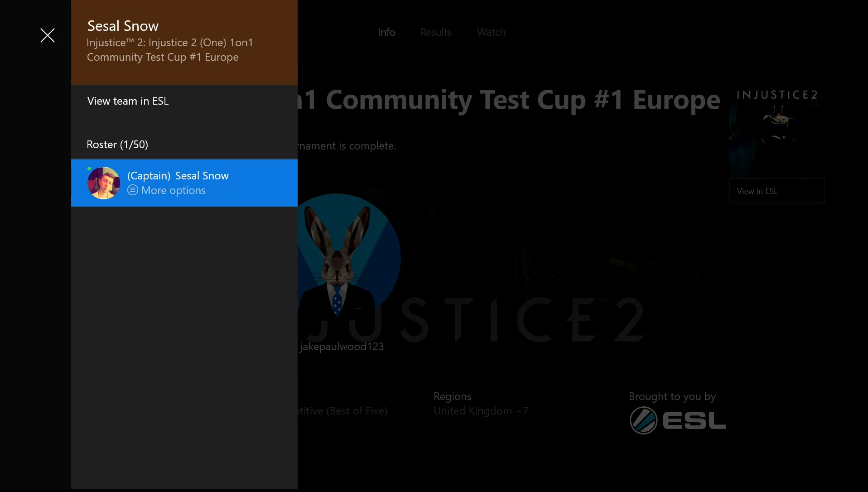Switch to the Results tab
This screenshot has height=492, width=868.
[435, 32]
